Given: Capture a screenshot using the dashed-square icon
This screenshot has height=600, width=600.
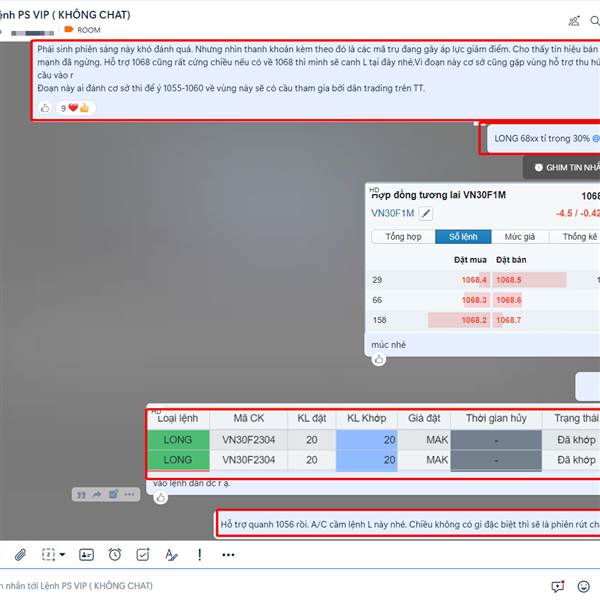Looking at the screenshot, I should tap(49, 554).
